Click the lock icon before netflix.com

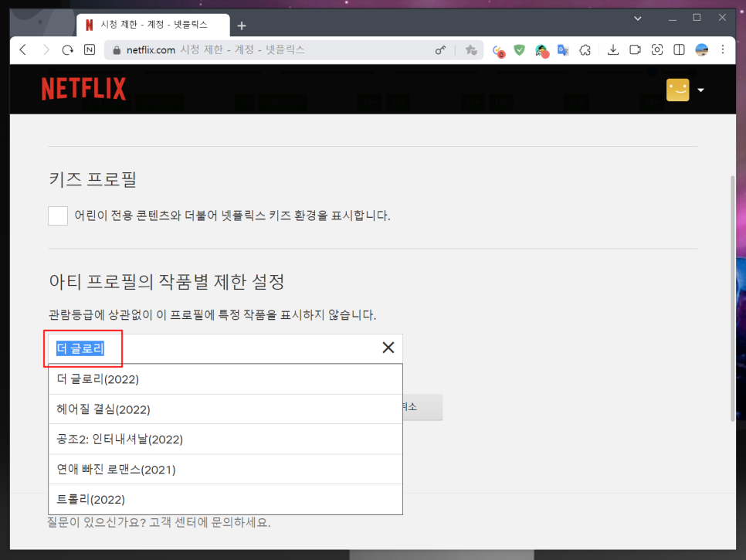click(x=117, y=50)
